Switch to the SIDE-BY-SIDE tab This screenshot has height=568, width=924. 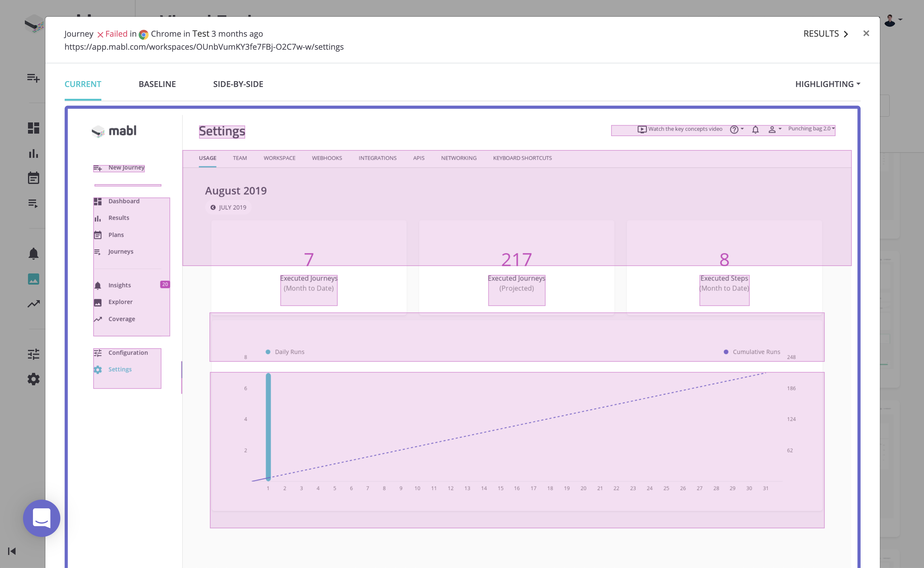[238, 84]
